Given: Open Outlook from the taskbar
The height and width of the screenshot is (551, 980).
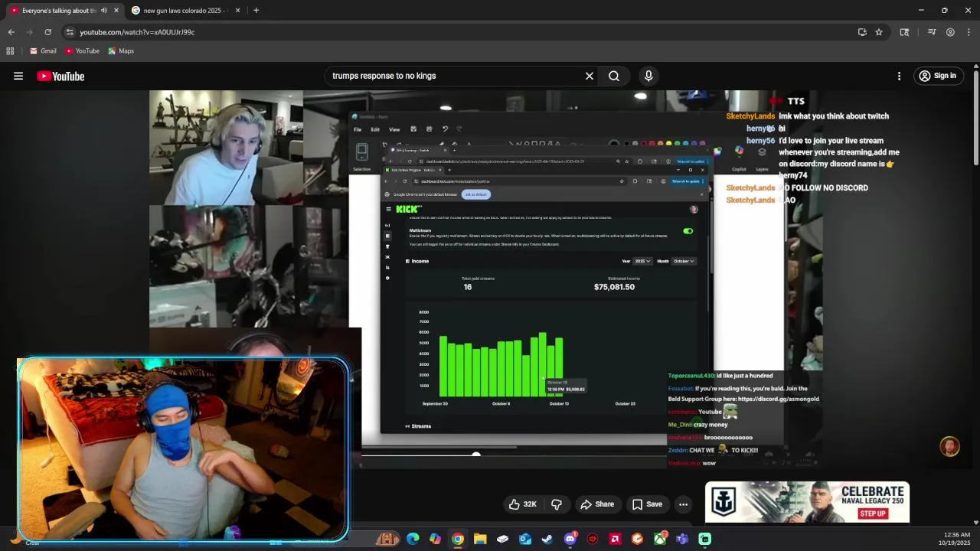Looking at the screenshot, I should pyautogui.click(x=525, y=539).
